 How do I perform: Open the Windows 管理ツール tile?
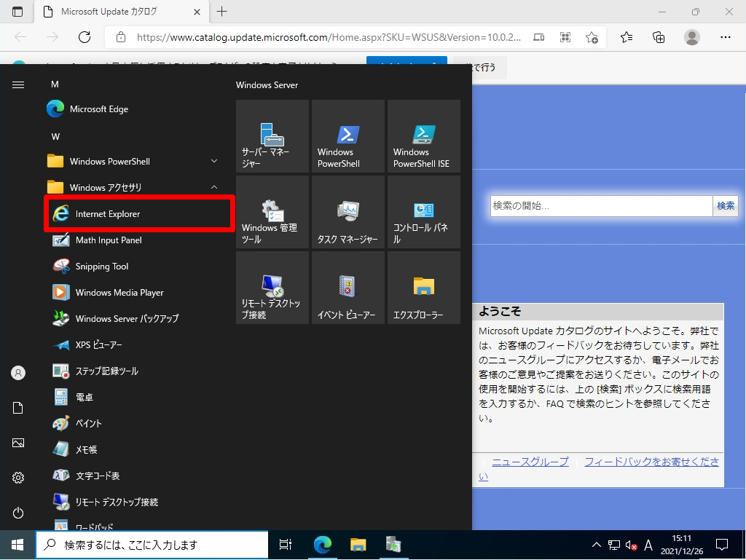click(272, 211)
